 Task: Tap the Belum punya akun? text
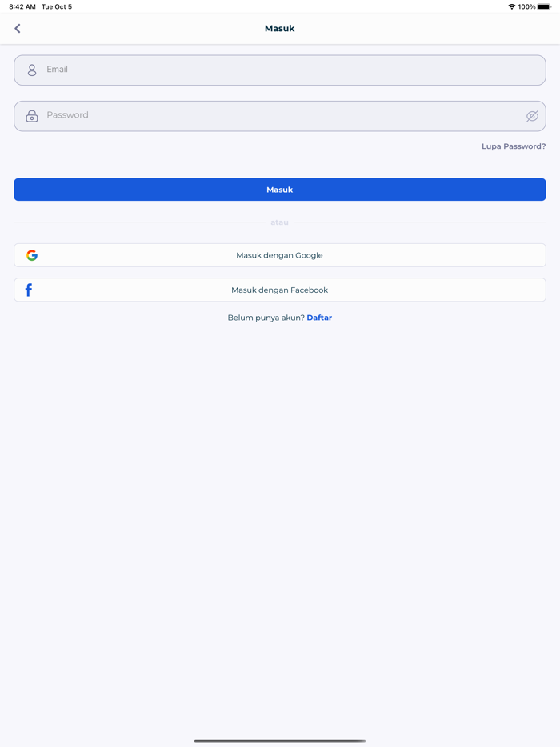pos(266,318)
